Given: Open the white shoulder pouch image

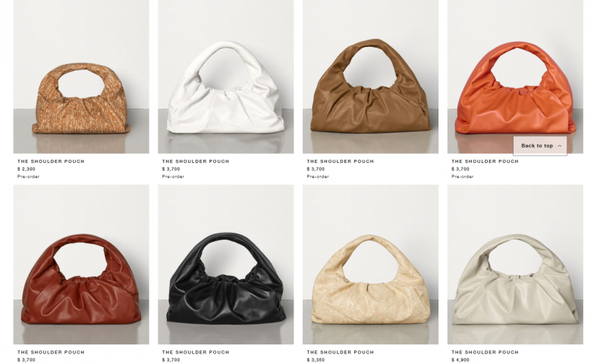Looking at the screenshot, I should [x=226, y=77].
